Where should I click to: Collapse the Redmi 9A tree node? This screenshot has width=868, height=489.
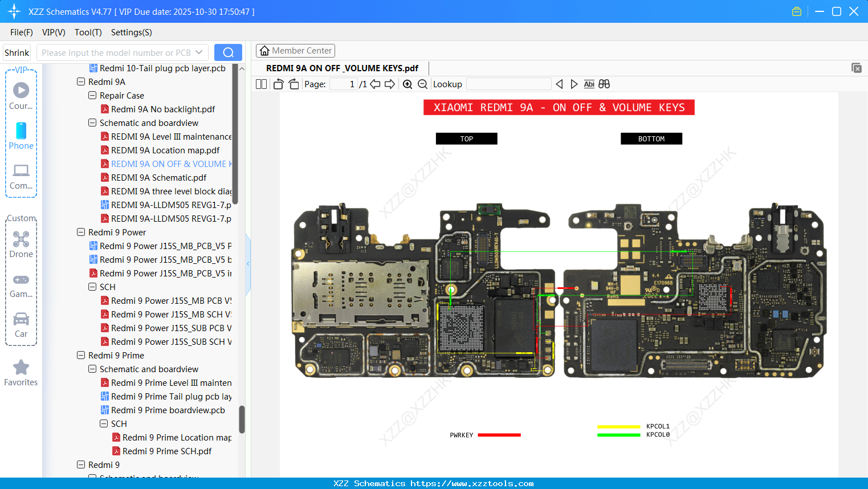tap(81, 82)
